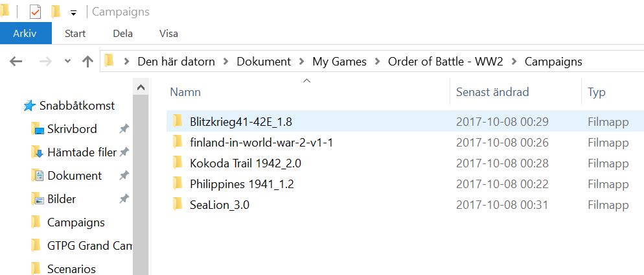This screenshot has height=275, width=644.
Task: Click 'Campaigns' at the end of the address path
Action: (554, 62)
